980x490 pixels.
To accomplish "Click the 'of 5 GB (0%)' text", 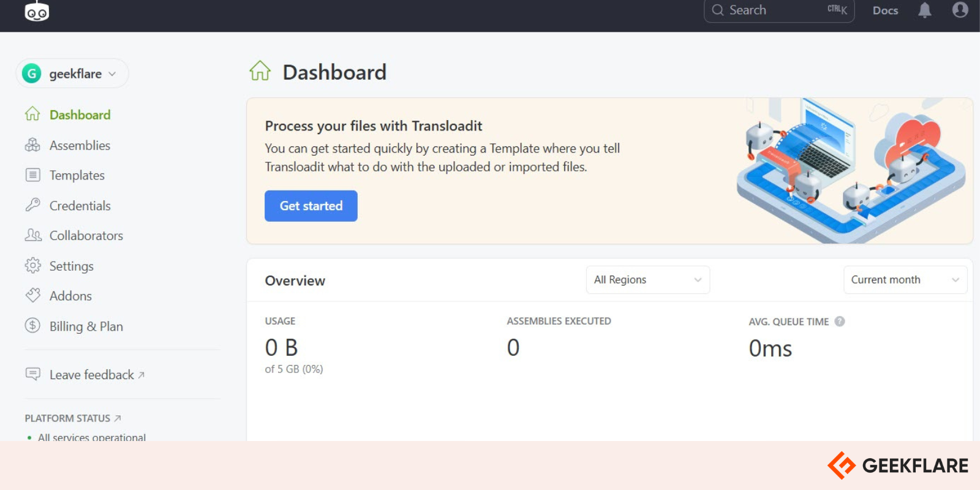I will (x=294, y=369).
